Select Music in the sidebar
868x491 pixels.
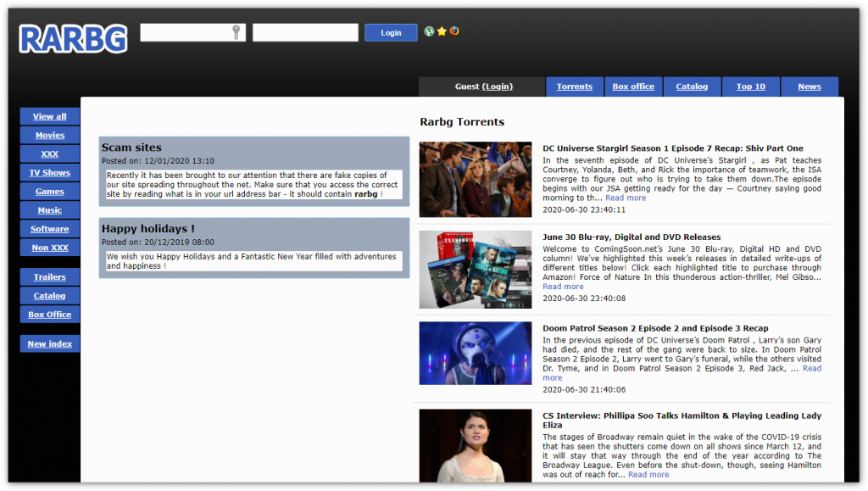(x=50, y=210)
